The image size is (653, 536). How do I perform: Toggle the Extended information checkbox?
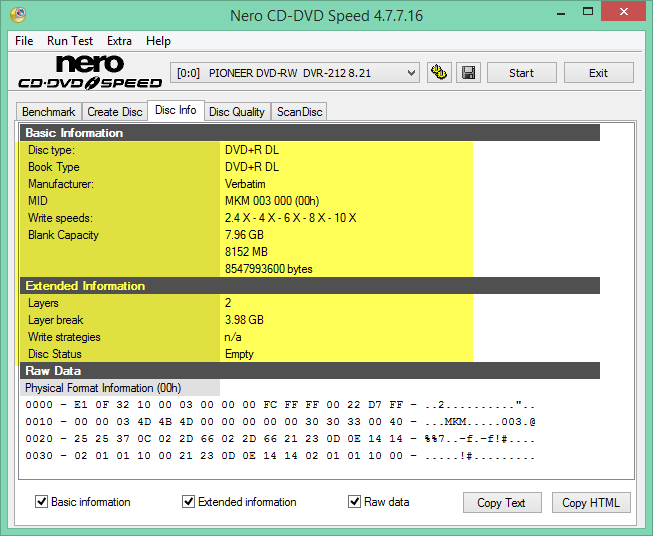(x=188, y=501)
